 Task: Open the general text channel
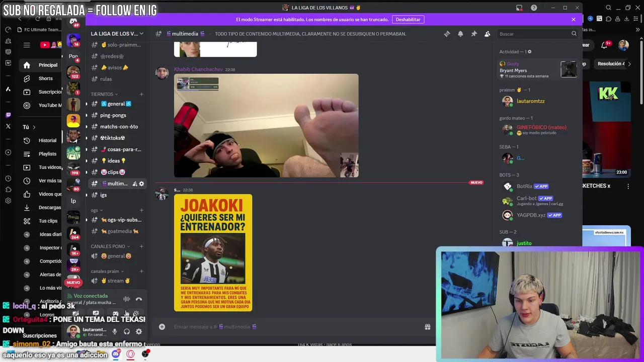117,104
